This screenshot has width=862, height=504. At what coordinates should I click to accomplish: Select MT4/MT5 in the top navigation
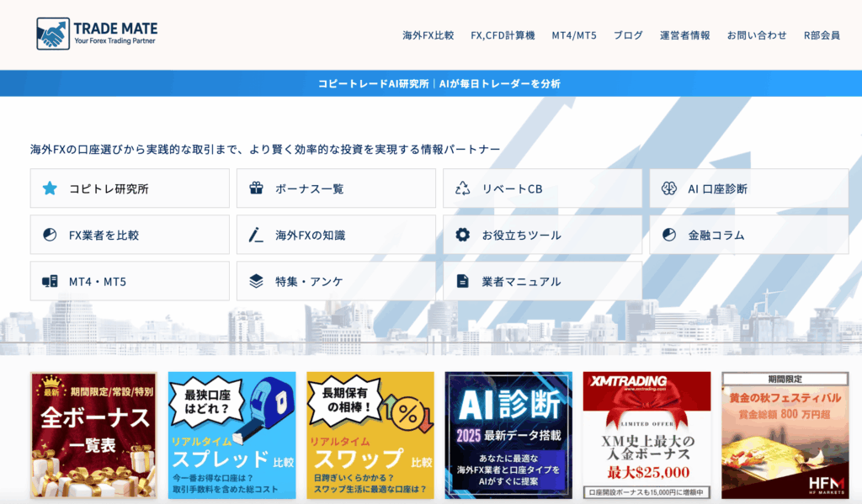click(x=574, y=35)
